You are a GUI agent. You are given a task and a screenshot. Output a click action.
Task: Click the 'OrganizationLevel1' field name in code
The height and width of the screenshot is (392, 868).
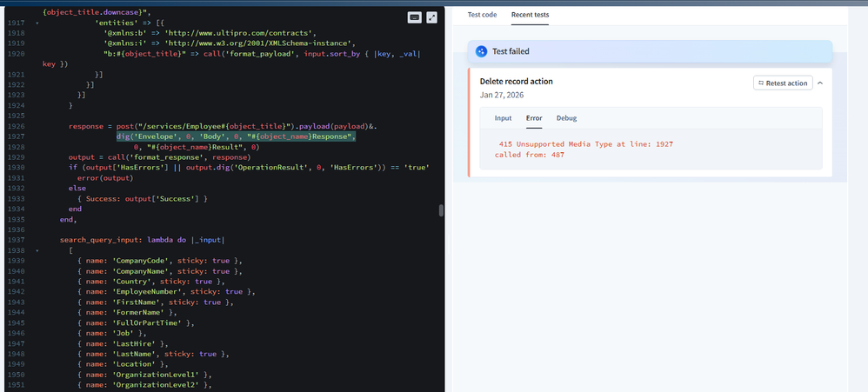157,375
